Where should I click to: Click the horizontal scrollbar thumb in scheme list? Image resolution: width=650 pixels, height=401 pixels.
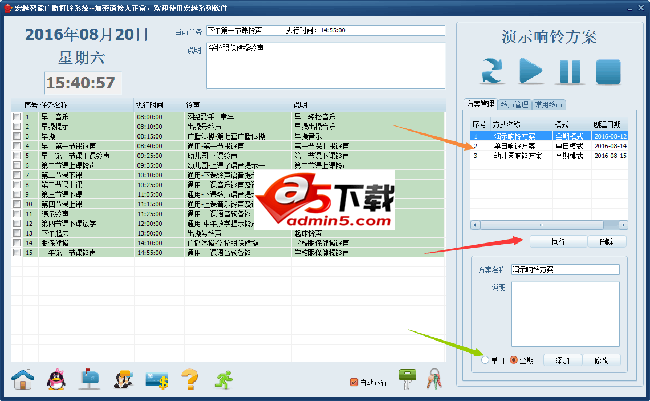(541, 225)
